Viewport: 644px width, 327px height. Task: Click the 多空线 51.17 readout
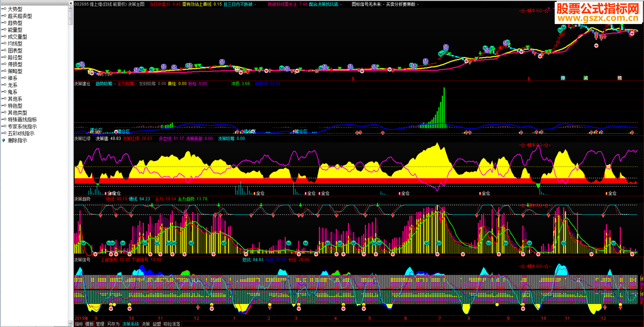pyautogui.click(x=171, y=139)
